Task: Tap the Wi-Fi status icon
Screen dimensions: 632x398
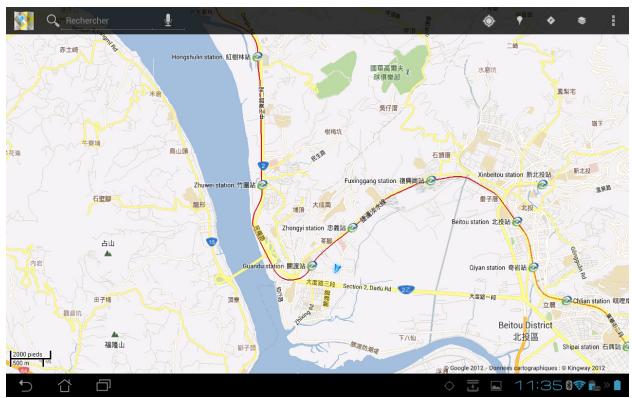Action: tap(579, 385)
